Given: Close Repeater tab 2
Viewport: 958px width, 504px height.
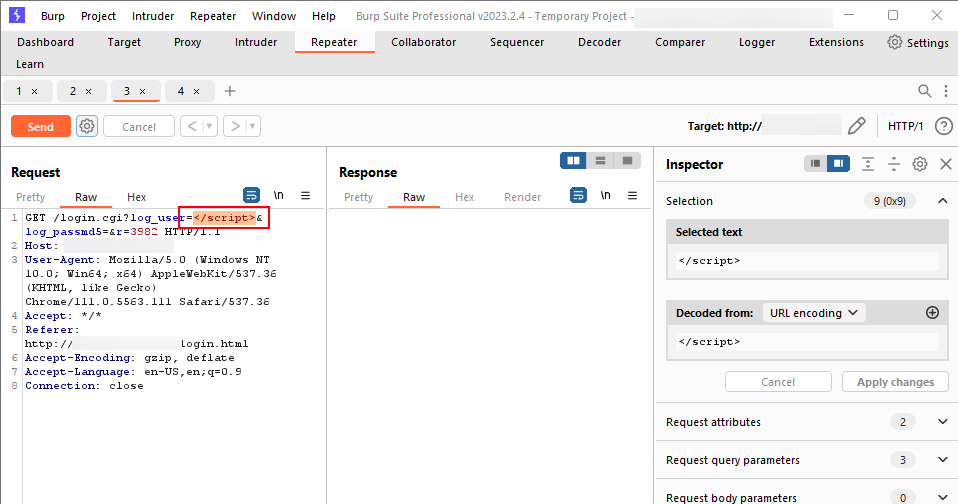Looking at the screenshot, I should point(88,92).
